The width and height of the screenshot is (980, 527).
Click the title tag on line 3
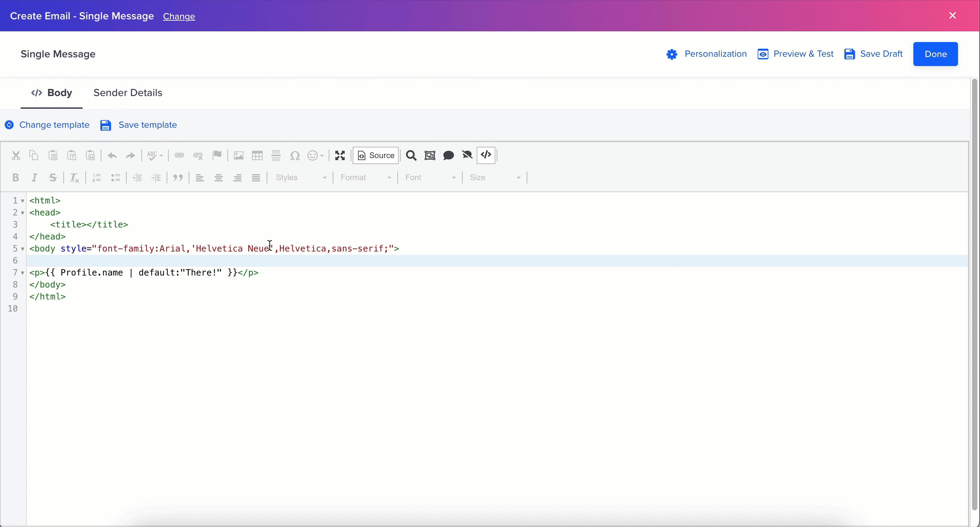[x=89, y=225]
